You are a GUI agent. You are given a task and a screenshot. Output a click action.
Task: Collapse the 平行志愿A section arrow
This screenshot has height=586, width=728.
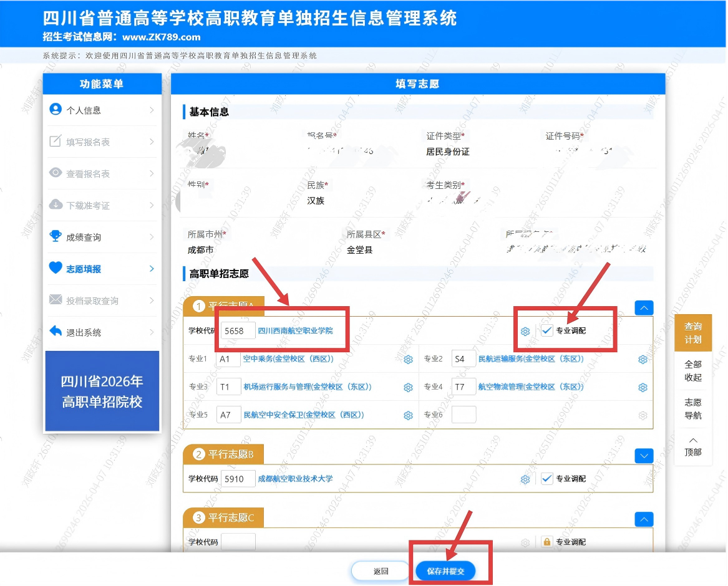(644, 308)
